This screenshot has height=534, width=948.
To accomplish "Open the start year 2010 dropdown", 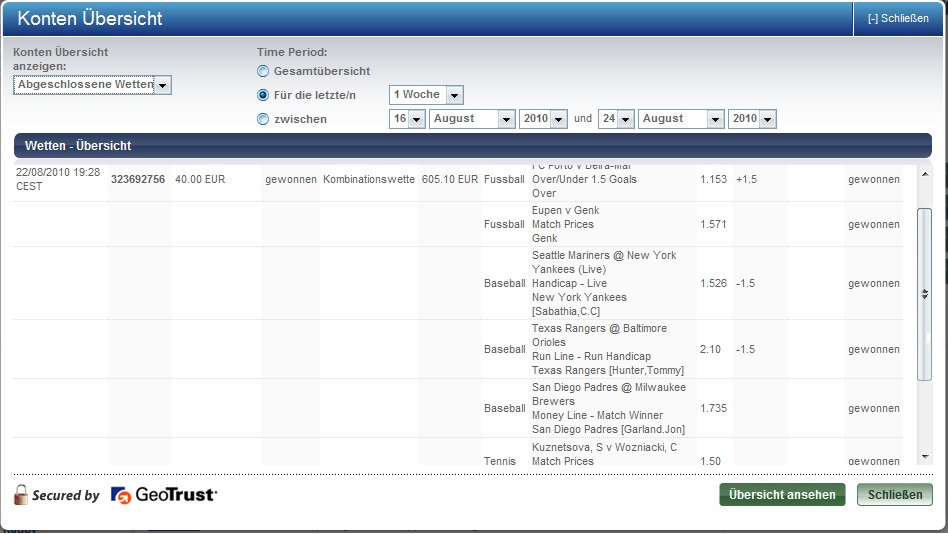I will pyautogui.click(x=543, y=119).
